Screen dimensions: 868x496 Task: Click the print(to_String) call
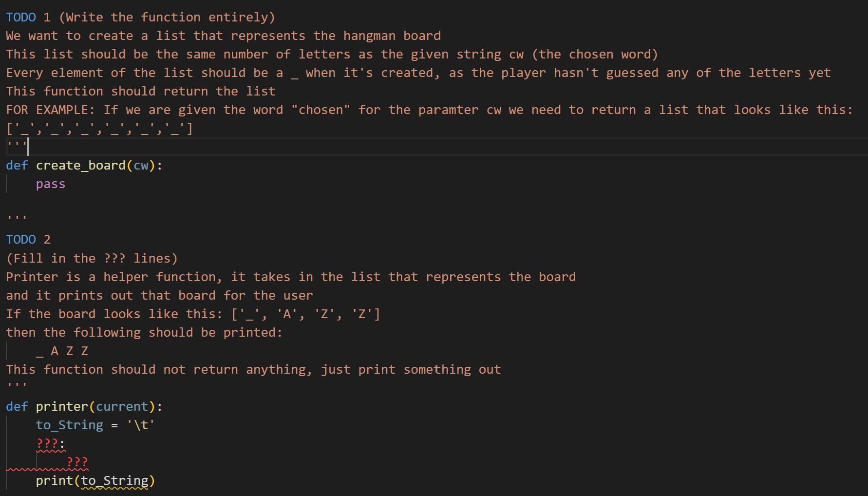95,481
